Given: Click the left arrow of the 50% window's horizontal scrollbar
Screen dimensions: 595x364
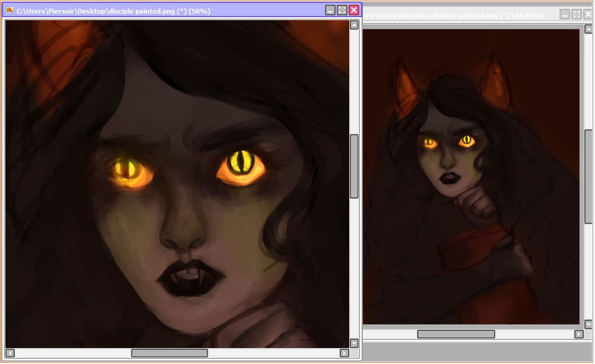Looking at the screenshot, I should click(x=10, y=353).
